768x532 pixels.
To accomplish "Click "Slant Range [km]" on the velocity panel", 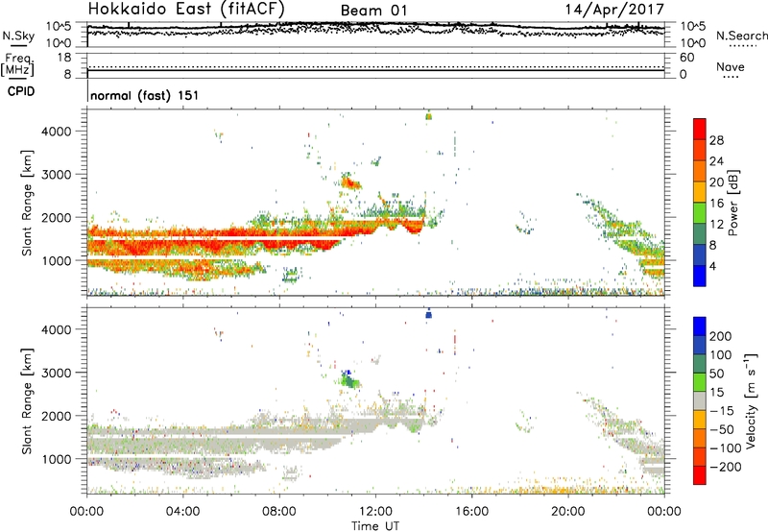I will click(x=27, y=400).
